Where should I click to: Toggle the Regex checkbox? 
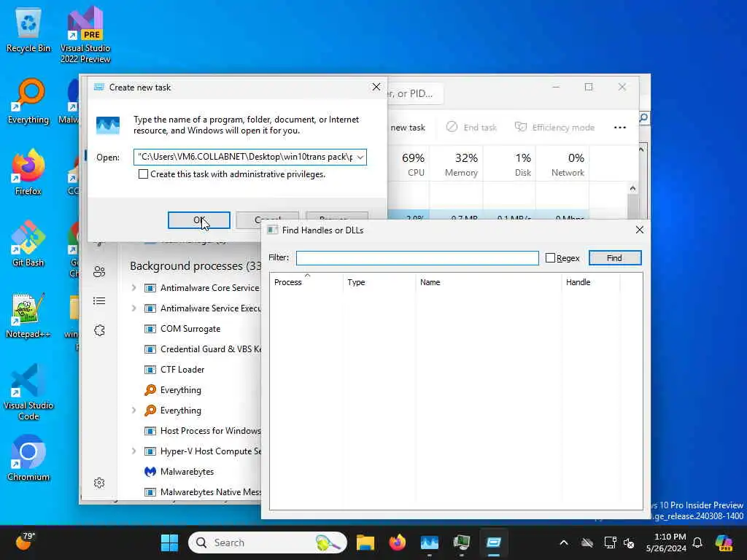(550, 258)
